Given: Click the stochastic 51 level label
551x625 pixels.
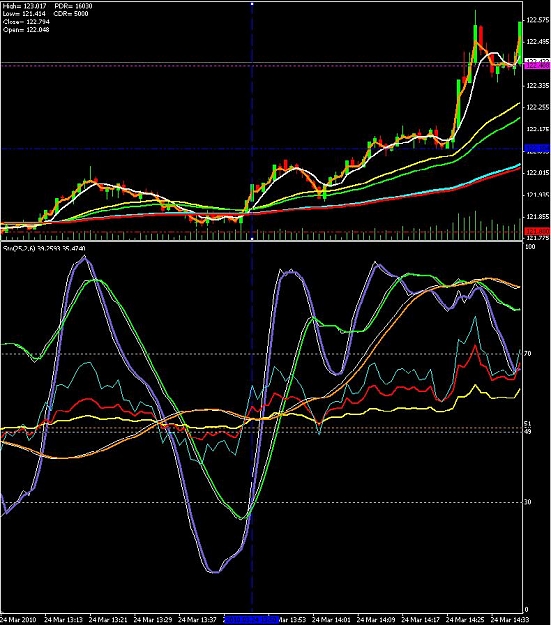Looking at the screenshot, I should [x=528, y=424].
